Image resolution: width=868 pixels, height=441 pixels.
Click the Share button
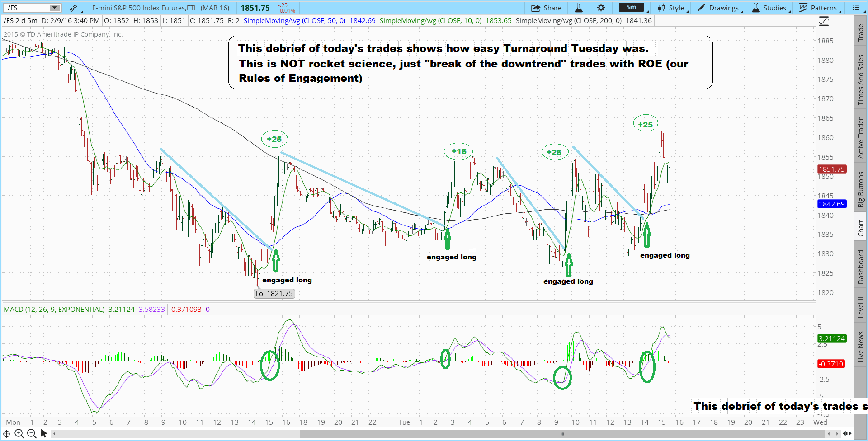546,8
